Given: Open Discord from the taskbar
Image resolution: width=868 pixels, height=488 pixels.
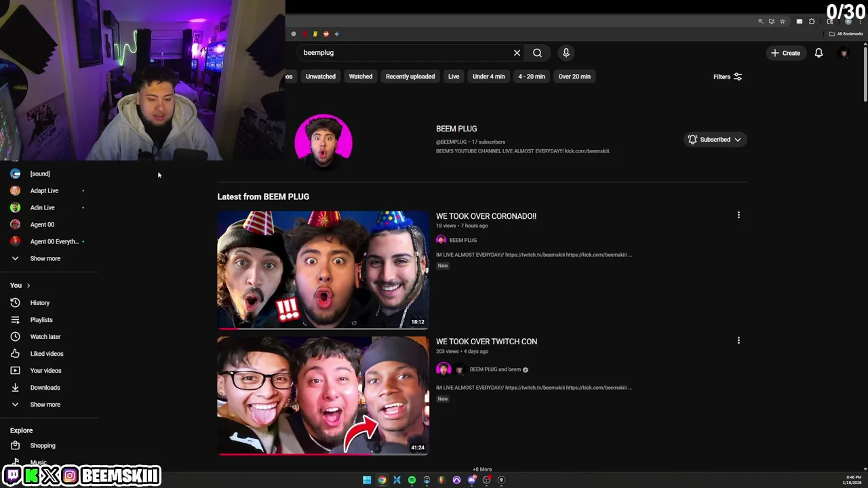Looking at the screenshot, I should 472,480.
